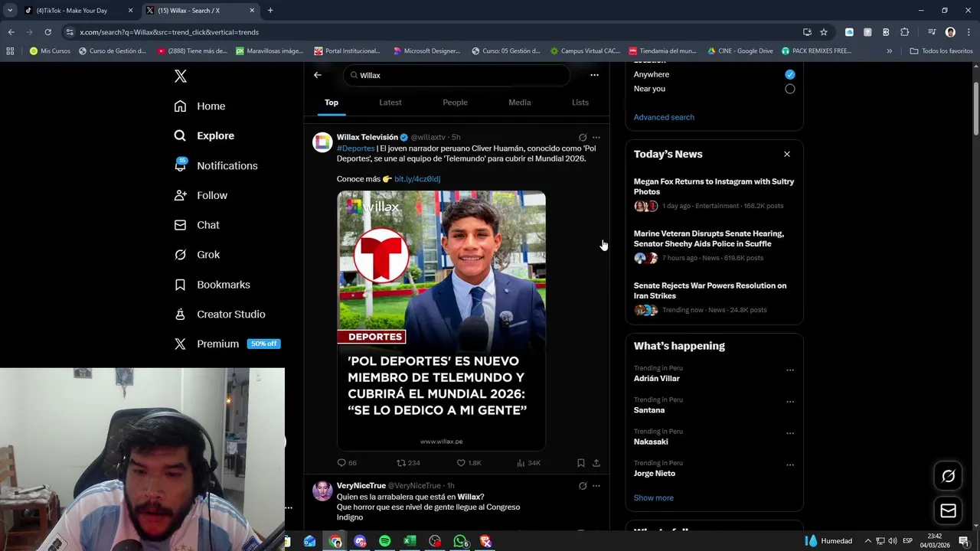Share the Willax Televisión post
Image resolution: width=980 pixels, height=551 pixels.
click(596, 463)
